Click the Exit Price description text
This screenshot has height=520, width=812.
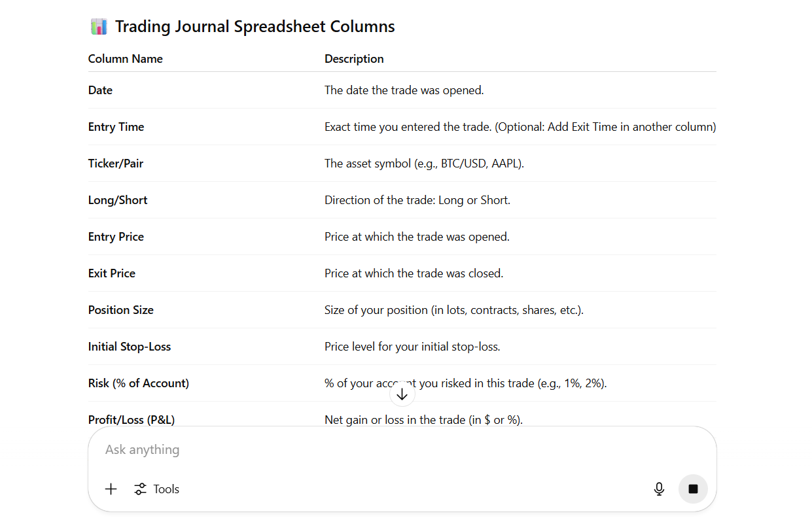(x=414, y=273)
